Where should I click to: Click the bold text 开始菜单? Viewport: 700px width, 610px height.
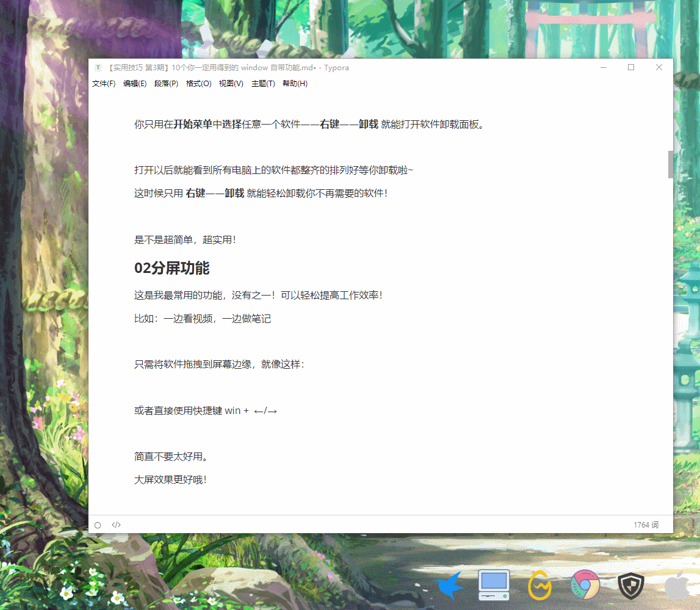point(192,124)
